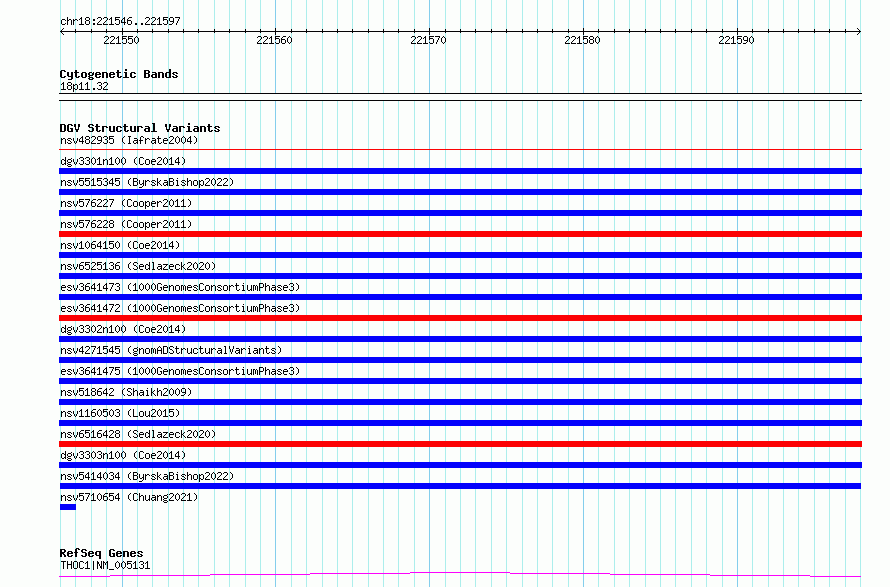The height and width of the screenshot is (587, 890).
Task: Select nsv6516428 (Sedlazeck2020) label
Action: 138,434
